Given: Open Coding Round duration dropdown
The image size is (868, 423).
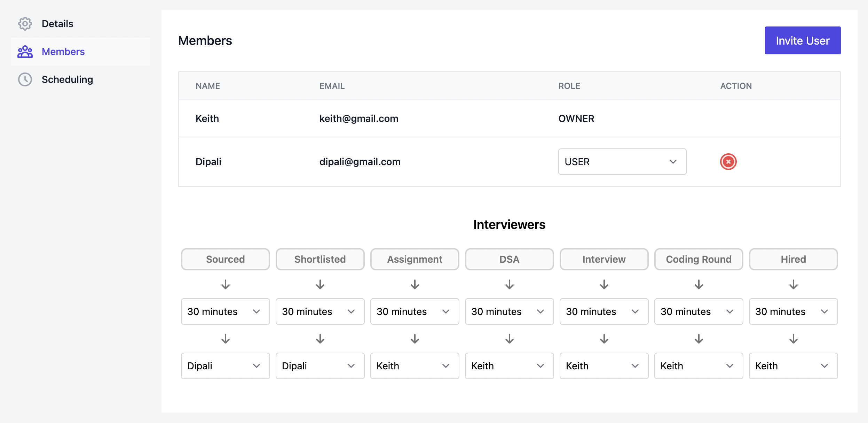Looking at the screenshot, I should [x=699, y=312].
